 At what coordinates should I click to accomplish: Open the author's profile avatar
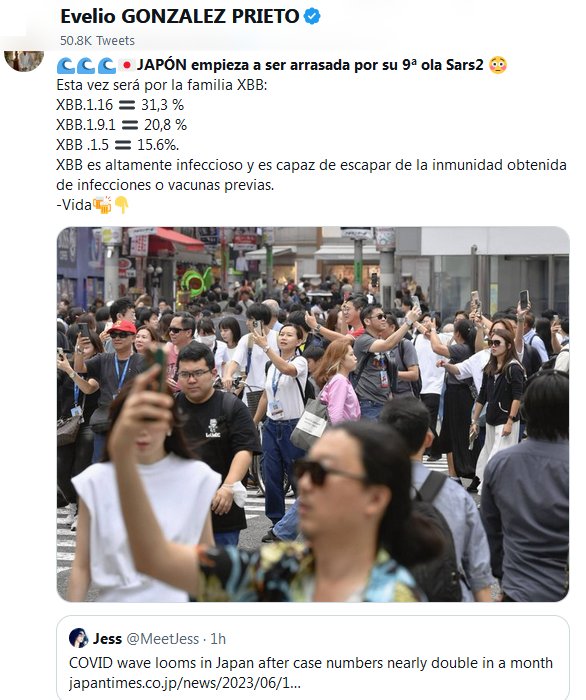24,60
